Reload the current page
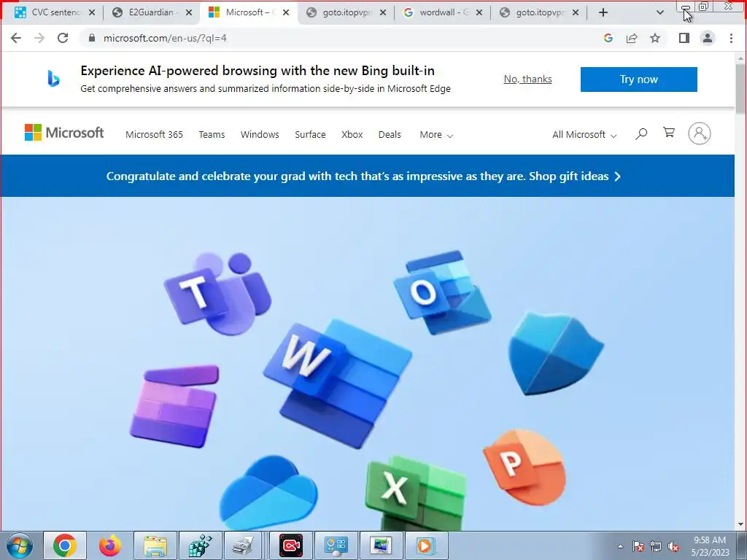 pyautogui.click(x=63, y=38)
